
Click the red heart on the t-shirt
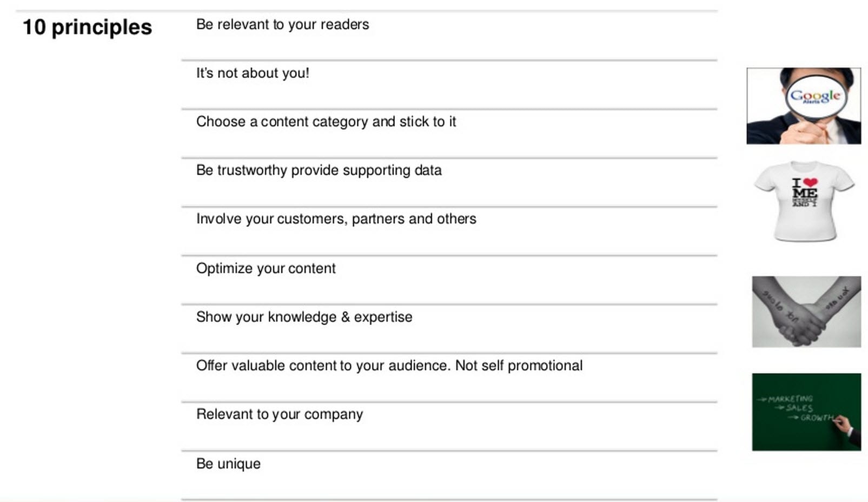[810, 183]
